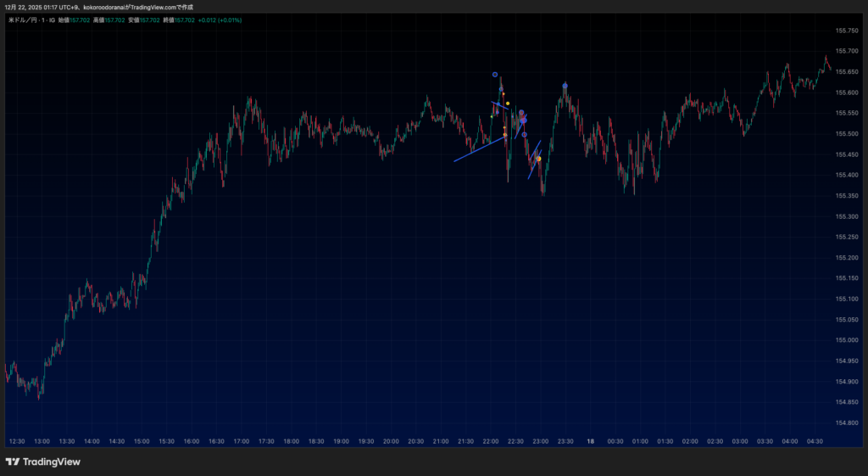Click the 12:30 time axis label
868x476 pixels.
[16, 441]
